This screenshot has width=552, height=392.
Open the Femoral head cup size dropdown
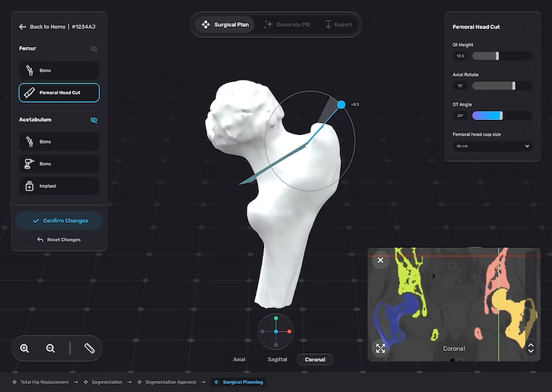(x=492, y=146)
